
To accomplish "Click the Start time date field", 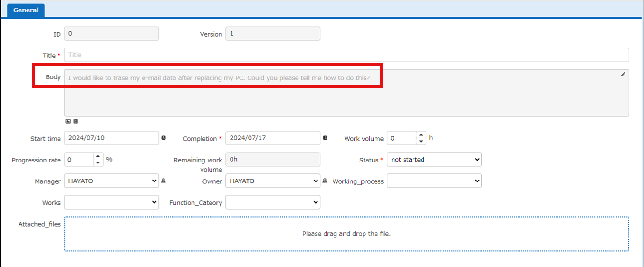I will pyautogui.click(x=111, y=138).
